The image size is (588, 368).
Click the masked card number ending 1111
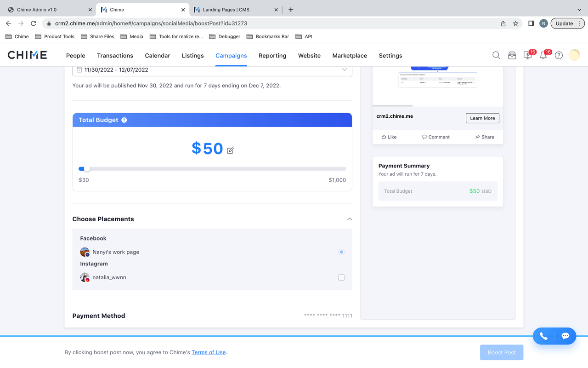(x=328, y=316)
